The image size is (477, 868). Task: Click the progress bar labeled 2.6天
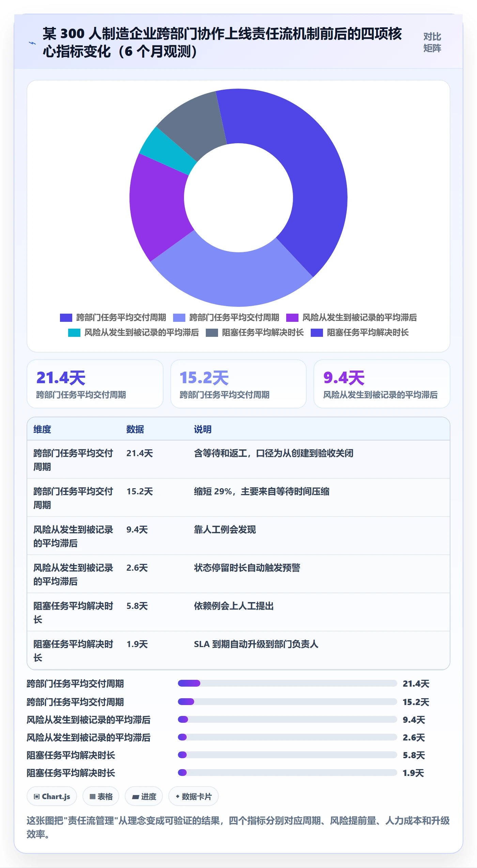tap(287, 737)
